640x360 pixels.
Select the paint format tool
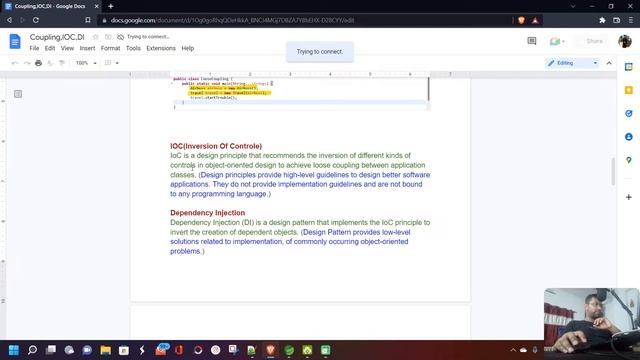(x=62, y=63)
